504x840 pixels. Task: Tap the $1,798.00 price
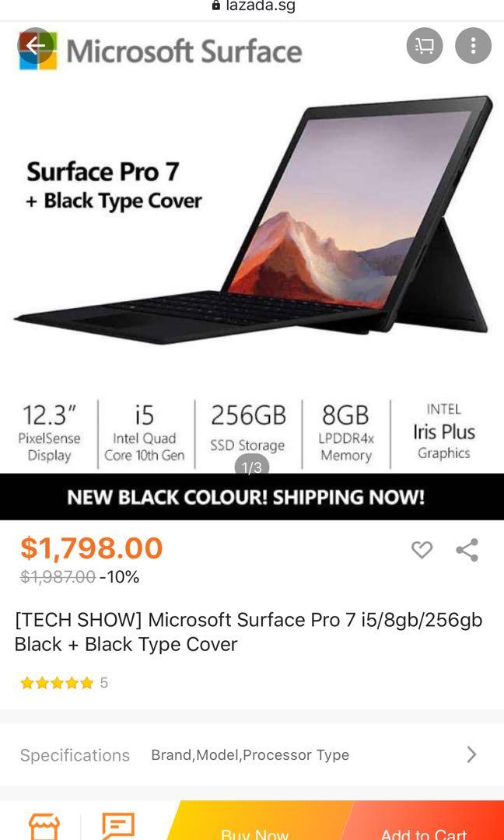[x=92, y=548]
